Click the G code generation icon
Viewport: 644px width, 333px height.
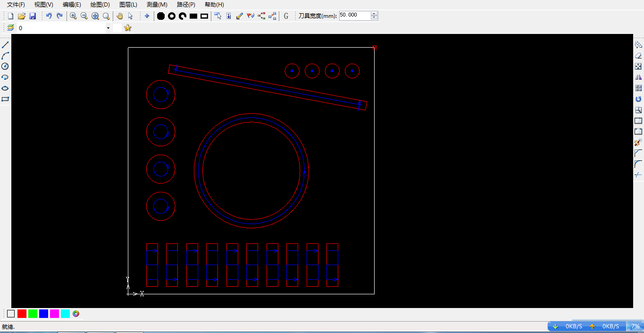[286, 16]
